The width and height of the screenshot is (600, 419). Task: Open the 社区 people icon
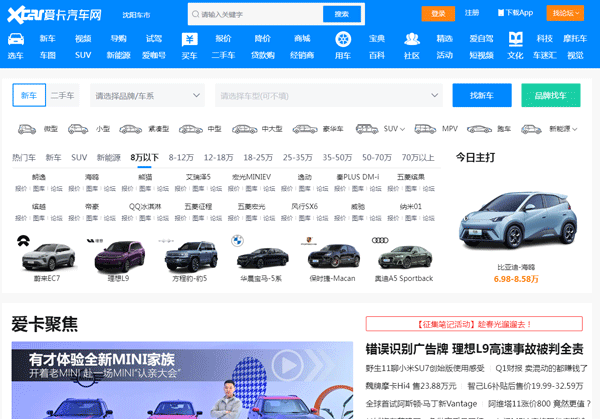(412, 39)
